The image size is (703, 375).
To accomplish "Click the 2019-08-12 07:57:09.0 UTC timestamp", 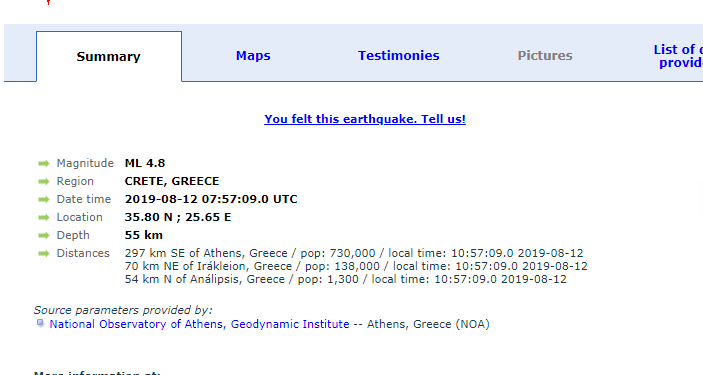I will click(211, 199).
